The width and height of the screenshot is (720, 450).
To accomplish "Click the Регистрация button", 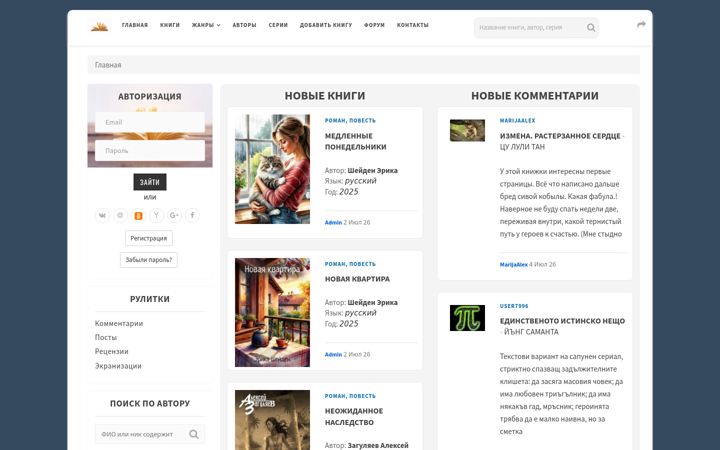I will click(149, 238).
